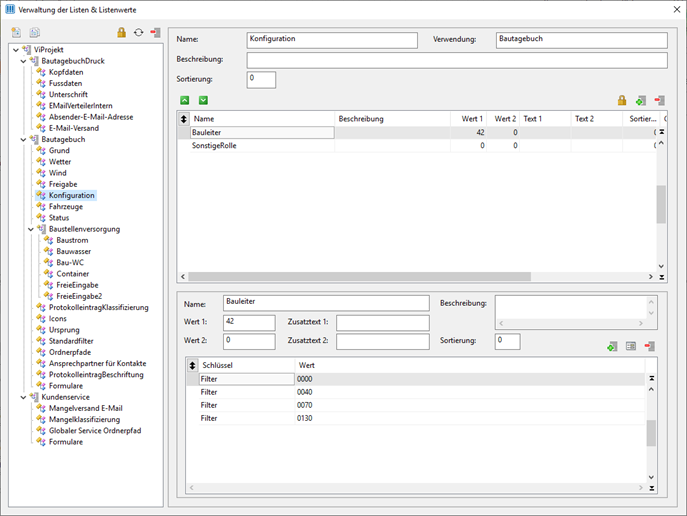
Task: Select the Standardfilter list
Action: pos(71,341)
